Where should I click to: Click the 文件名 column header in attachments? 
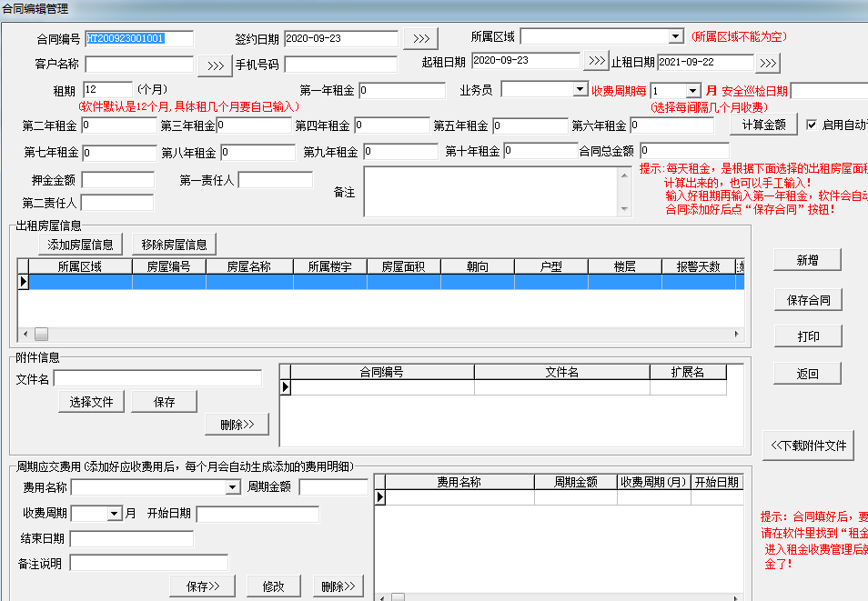click(562, 372)
